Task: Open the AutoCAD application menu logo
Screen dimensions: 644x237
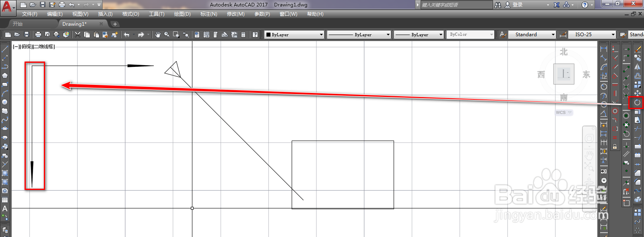Action: tap(7, 7)
